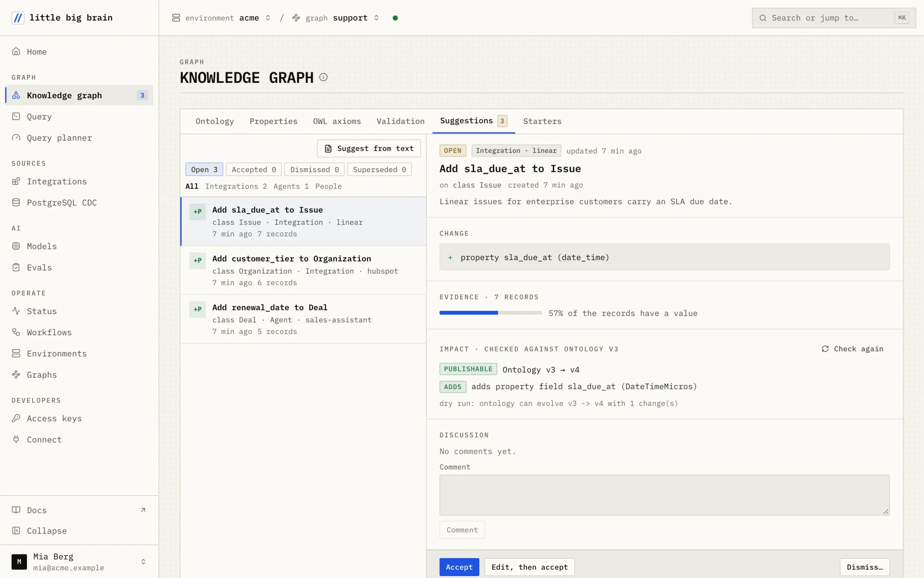Show only Integrations 2 suggestions
The height and width of the screenshot is (578, 924).
click(x=236, y=186)
